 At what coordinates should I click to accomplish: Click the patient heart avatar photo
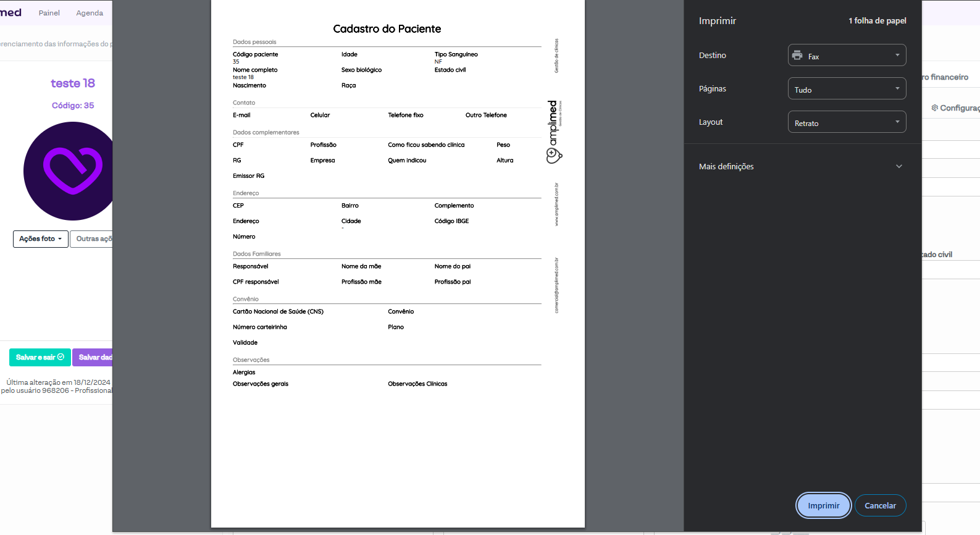[x=69, y=171]
